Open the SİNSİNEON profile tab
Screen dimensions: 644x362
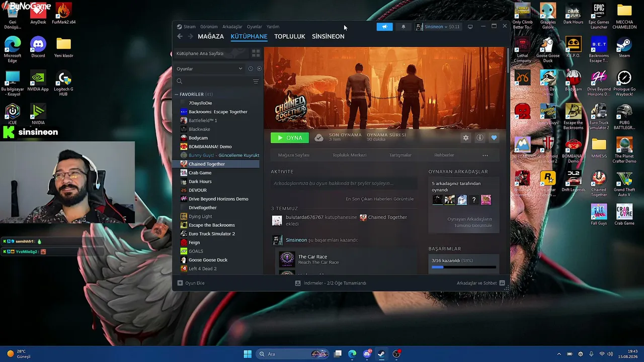(x=328, y=36)
